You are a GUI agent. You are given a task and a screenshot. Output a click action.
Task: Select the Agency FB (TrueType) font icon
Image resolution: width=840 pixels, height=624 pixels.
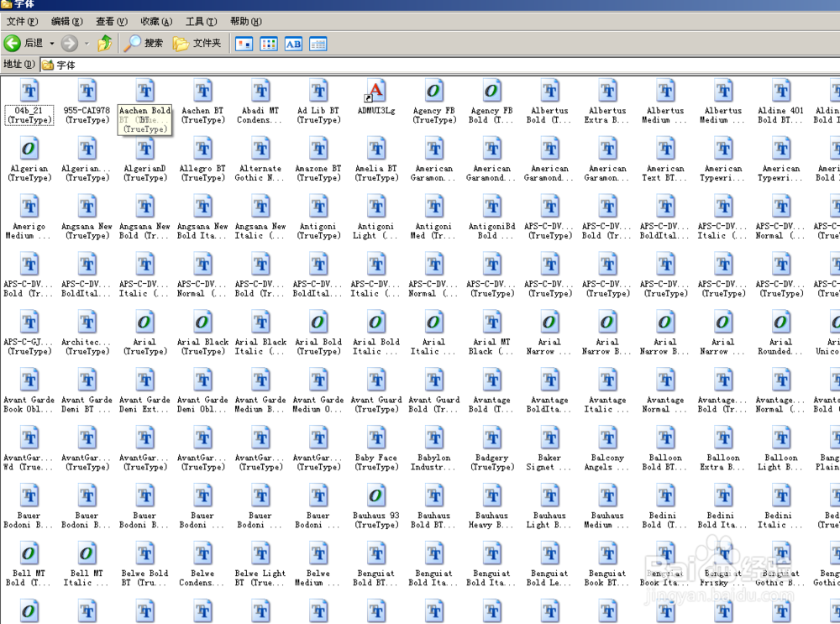434,90
